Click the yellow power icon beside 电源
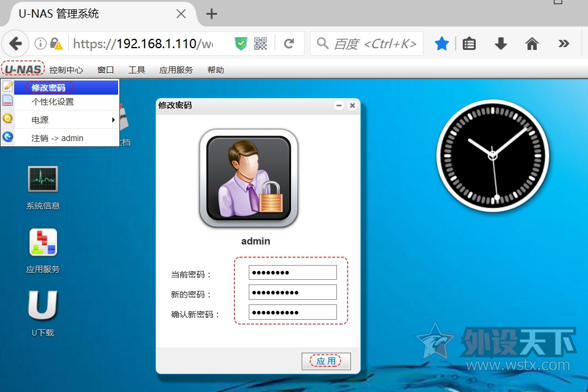This screenshot has width=588, height=392. tap(8, 119)
